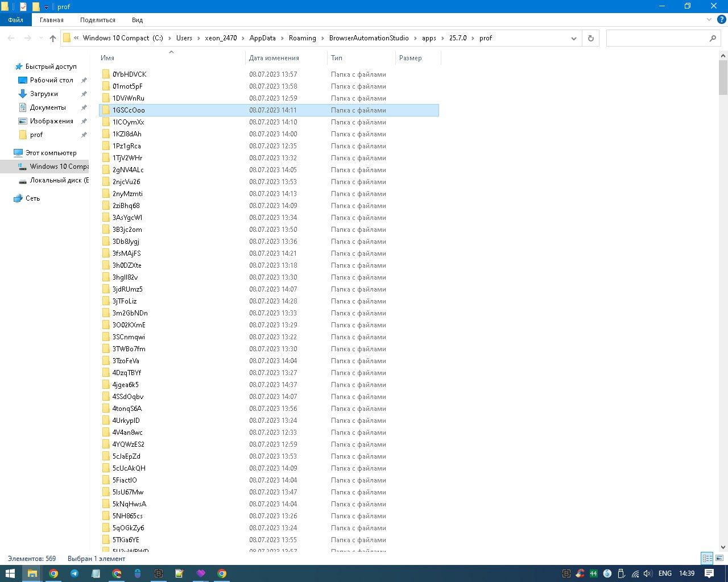
Task: Navigate to BrowserAutomationStudio in breadcrumb
Action: [x=369, y=38]
